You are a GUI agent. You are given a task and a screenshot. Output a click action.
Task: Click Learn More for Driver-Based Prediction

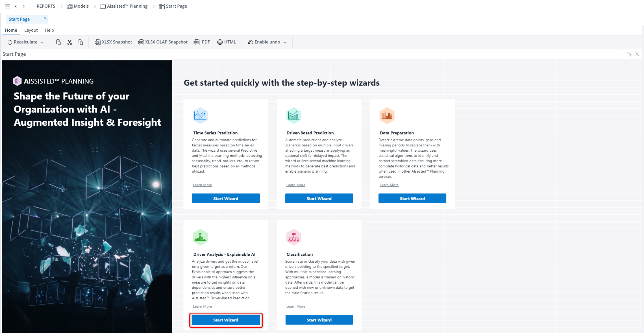295,185
